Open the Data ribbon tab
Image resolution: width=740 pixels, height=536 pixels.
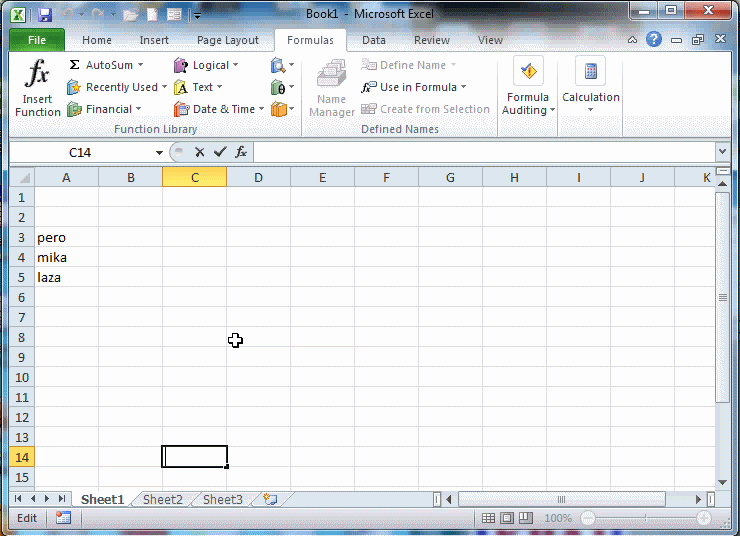pyautogui.click(x=374, y=40)
